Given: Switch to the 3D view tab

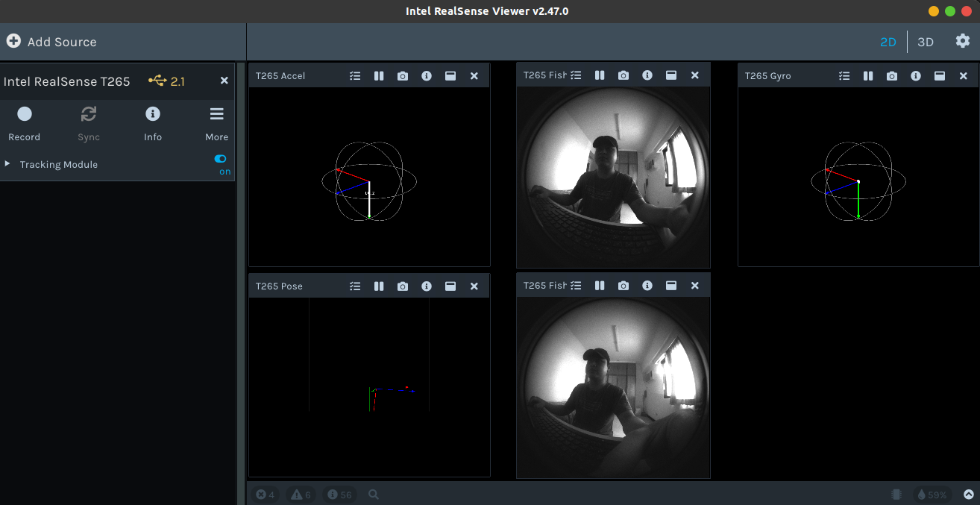Looking at the screenshot, I should pos(925,42).
